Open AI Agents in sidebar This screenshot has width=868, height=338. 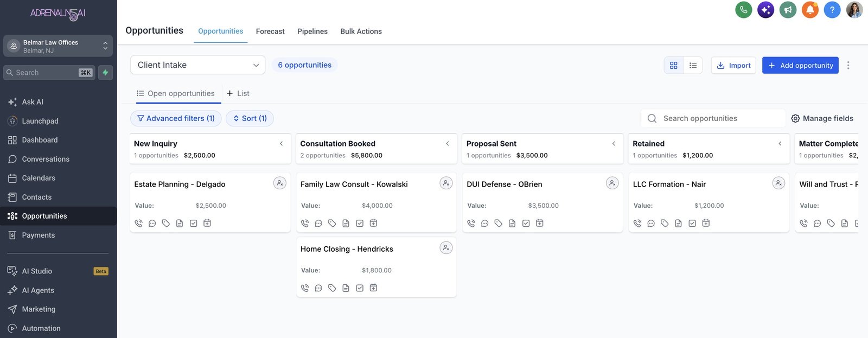point(59,290)
